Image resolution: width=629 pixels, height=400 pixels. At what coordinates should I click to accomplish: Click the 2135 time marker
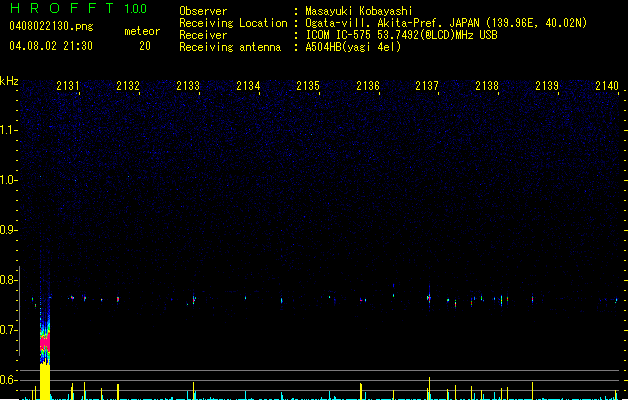(x=308, y=86)
